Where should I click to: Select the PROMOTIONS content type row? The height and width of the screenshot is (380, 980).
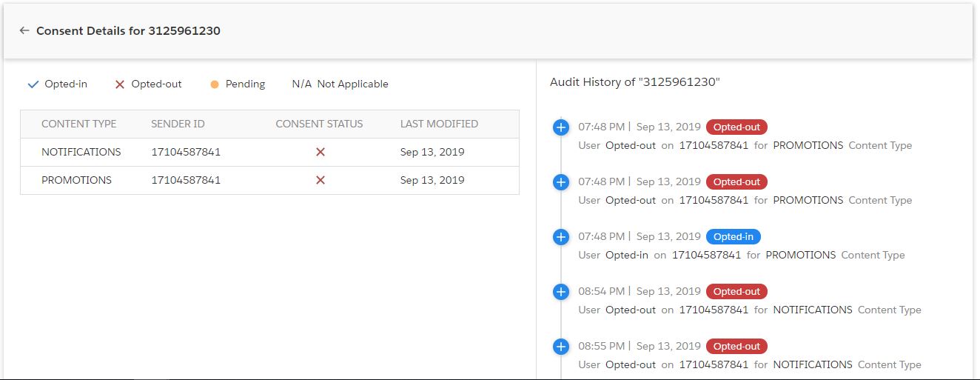[269, 180]
